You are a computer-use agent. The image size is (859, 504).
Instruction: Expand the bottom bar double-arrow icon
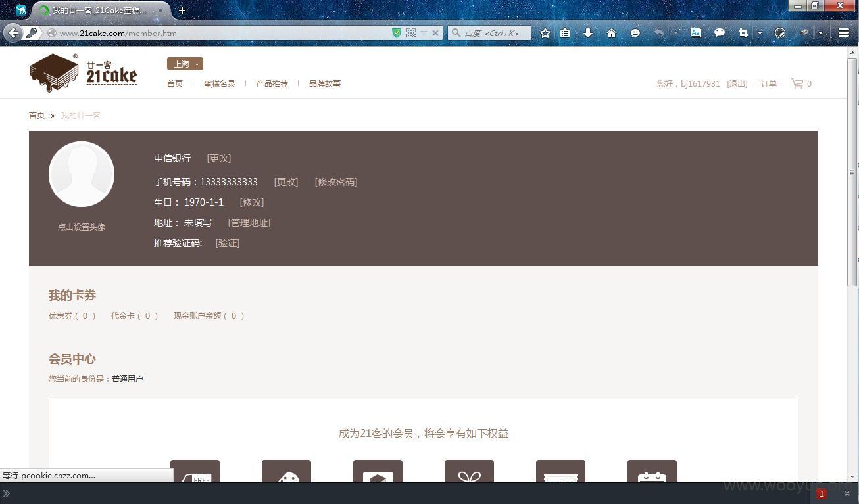[7, 493]
